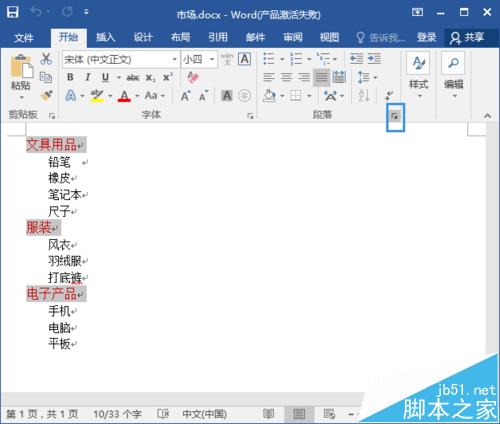Open the 审阅 tab
Screen dimensions: 500x424
click(293, 37)
